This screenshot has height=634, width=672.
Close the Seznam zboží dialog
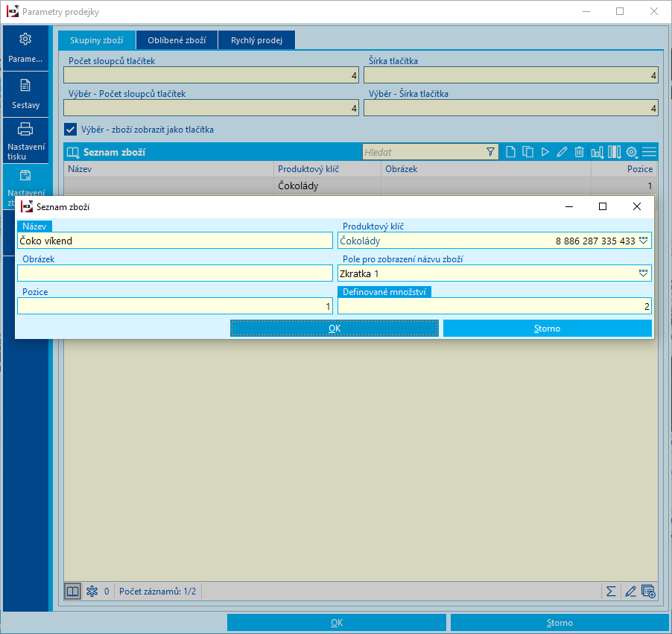[637, 206]
